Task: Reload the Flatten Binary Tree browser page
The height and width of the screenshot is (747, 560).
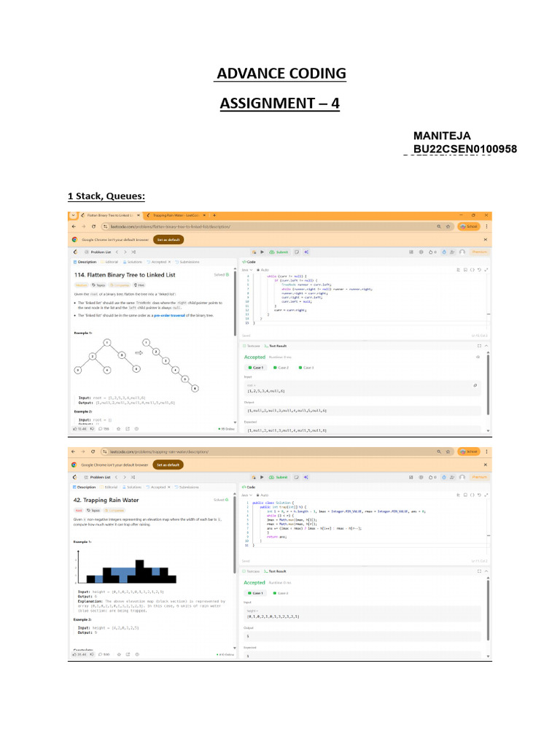Action: coord(93,227)
